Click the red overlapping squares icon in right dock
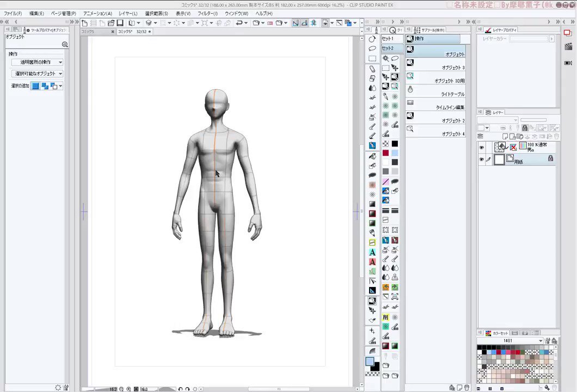 [567, 33]
